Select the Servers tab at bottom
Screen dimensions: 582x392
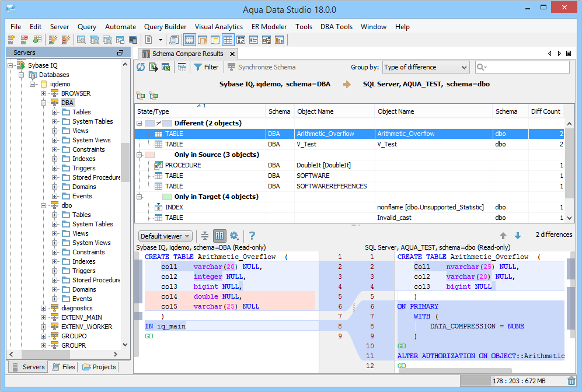(29, 367)
